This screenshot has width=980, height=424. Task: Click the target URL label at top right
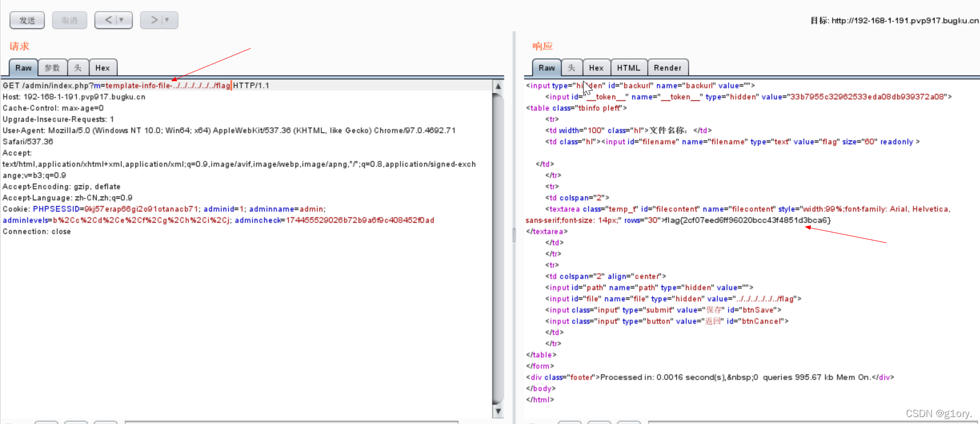click(x=895, y=20)
